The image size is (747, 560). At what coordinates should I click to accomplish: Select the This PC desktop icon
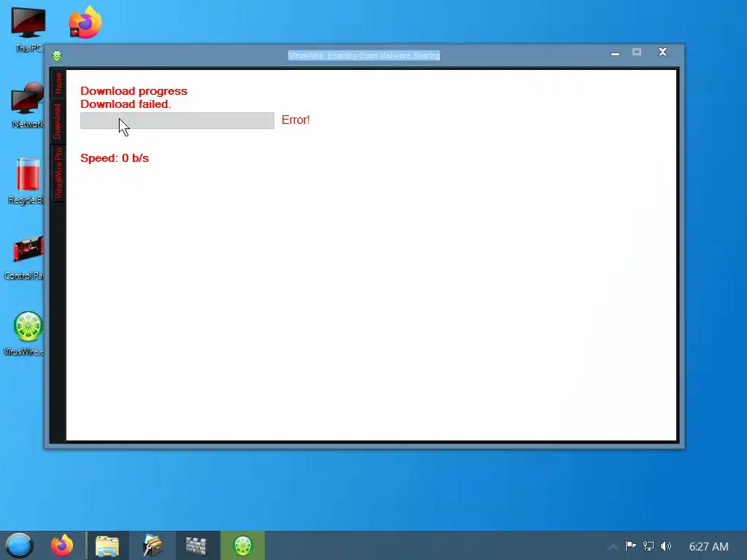[28, 29]
